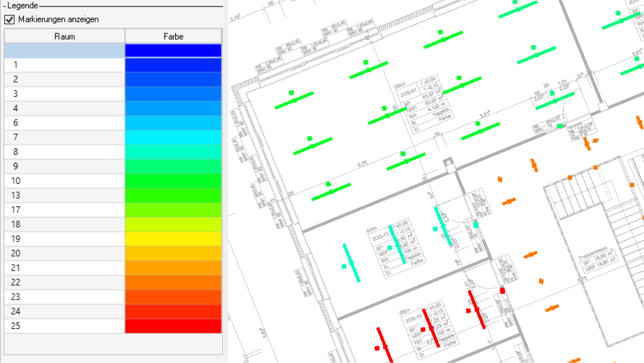Pick the yellow color swatch for room 19
Screen dimensions: 644x363
tap(173, 239)
